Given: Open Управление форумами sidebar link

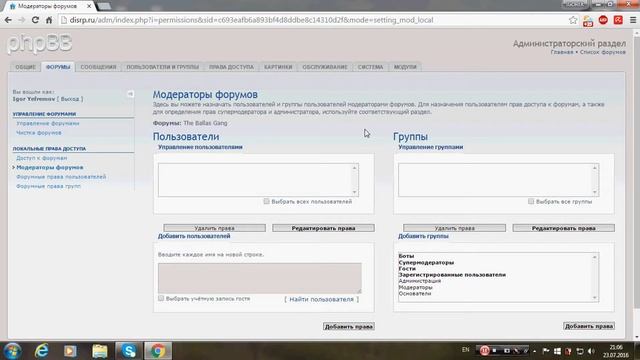Looking at the screenshot, I should 48,123.
